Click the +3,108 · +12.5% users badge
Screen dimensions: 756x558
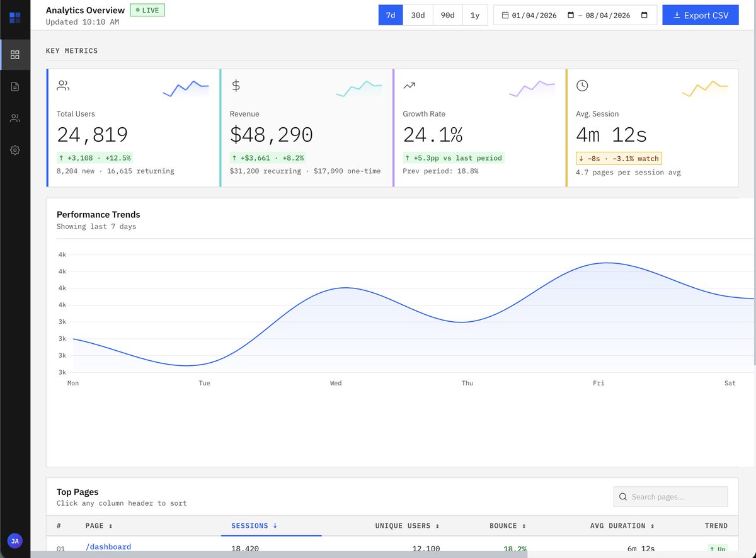pos(94,158)
